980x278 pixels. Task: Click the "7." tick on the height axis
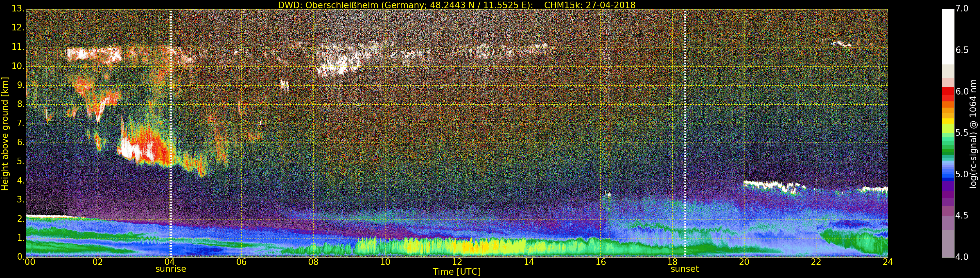(21, 124)
